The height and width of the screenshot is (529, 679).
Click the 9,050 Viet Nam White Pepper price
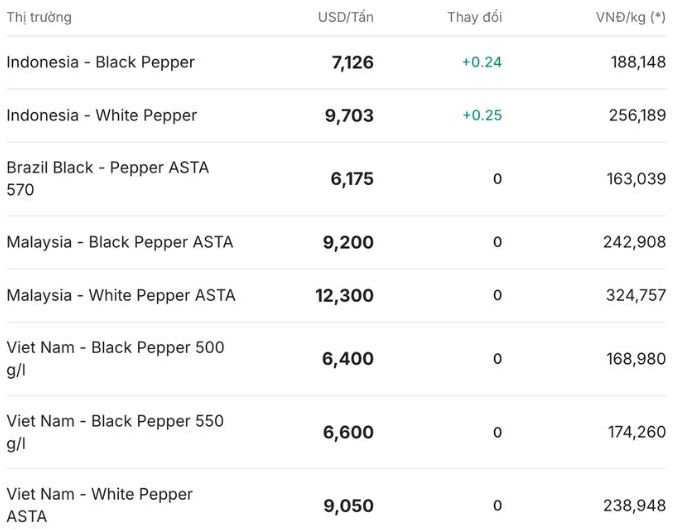(x=348, y=506)
